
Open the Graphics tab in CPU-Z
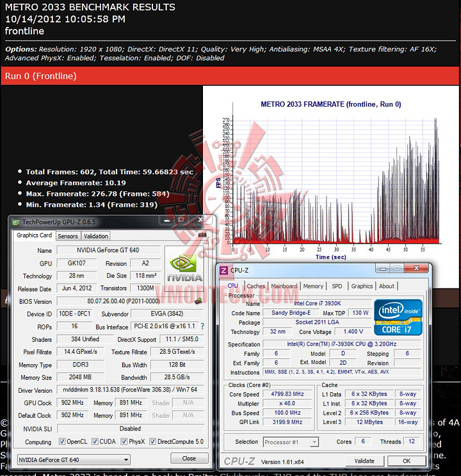362,286
